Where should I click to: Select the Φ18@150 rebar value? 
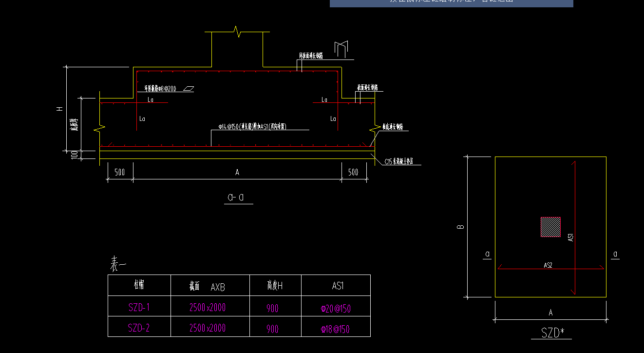[336, 329]
